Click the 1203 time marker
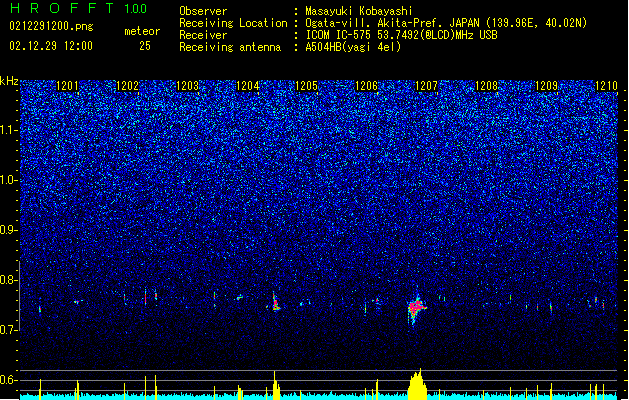 point(187,86)
